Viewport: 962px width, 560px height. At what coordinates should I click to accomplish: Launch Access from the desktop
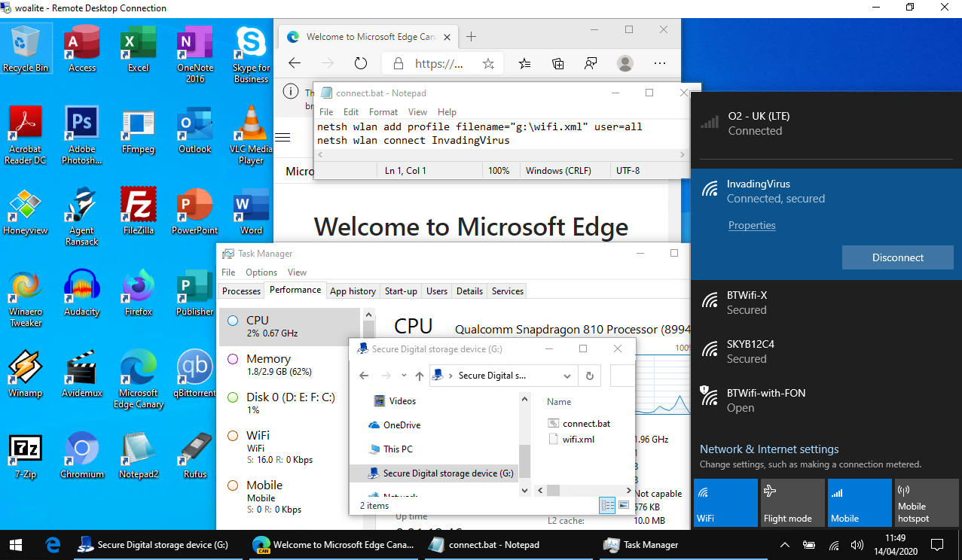click(x=82, y=48)
